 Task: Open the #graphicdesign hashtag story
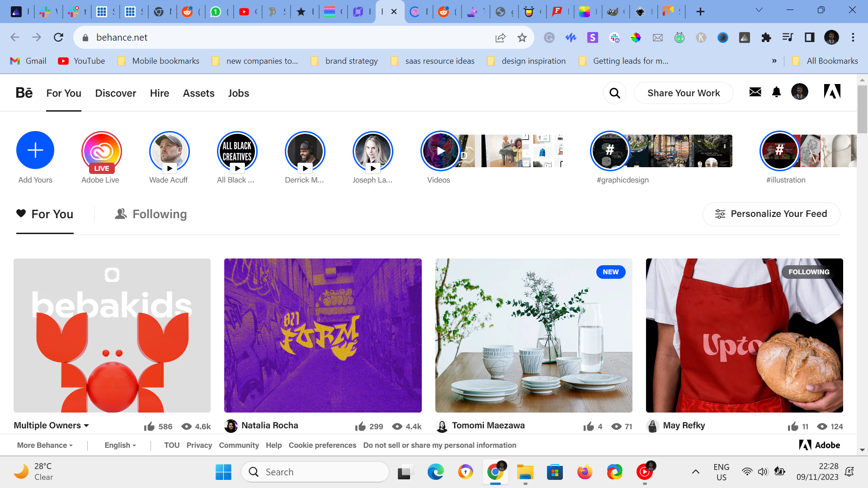pos(609,150)
